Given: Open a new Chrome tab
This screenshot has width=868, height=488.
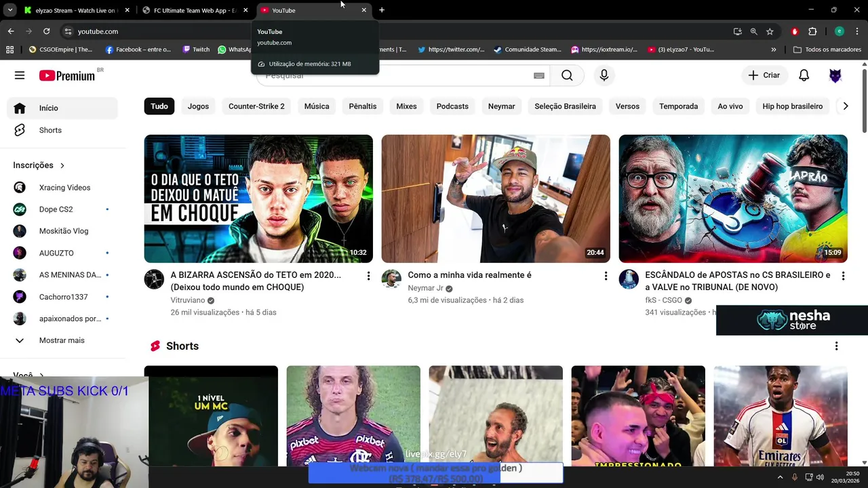Looking at the screenshot, I should [x=382, y=10].
